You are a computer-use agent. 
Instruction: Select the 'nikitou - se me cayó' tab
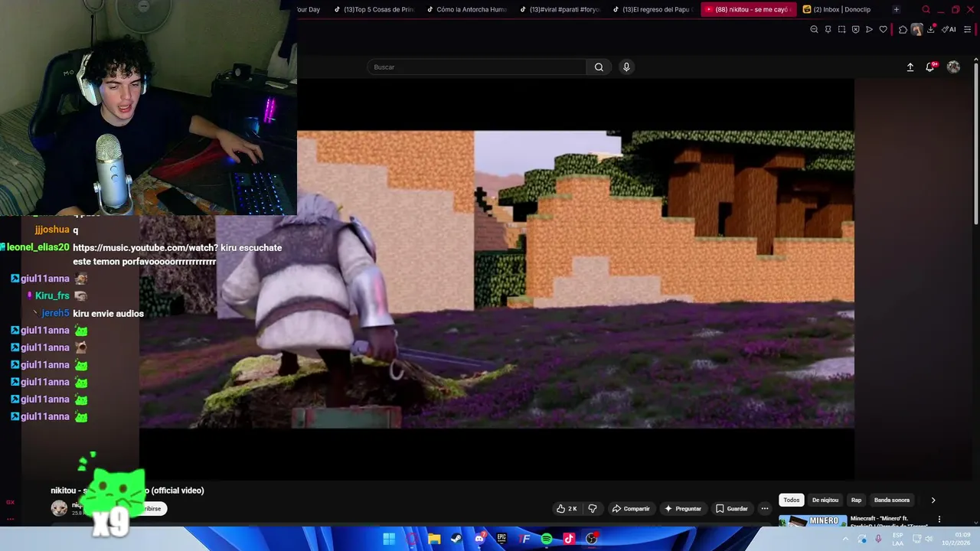coord(747,10)
